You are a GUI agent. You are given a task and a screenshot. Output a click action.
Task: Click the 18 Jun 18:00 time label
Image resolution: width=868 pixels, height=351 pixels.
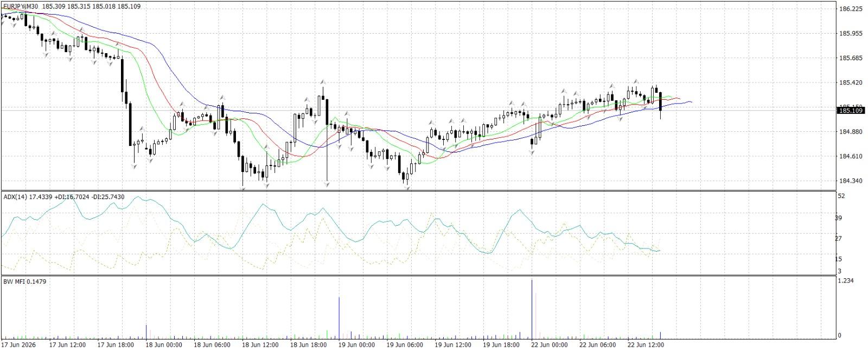point(309,345)
